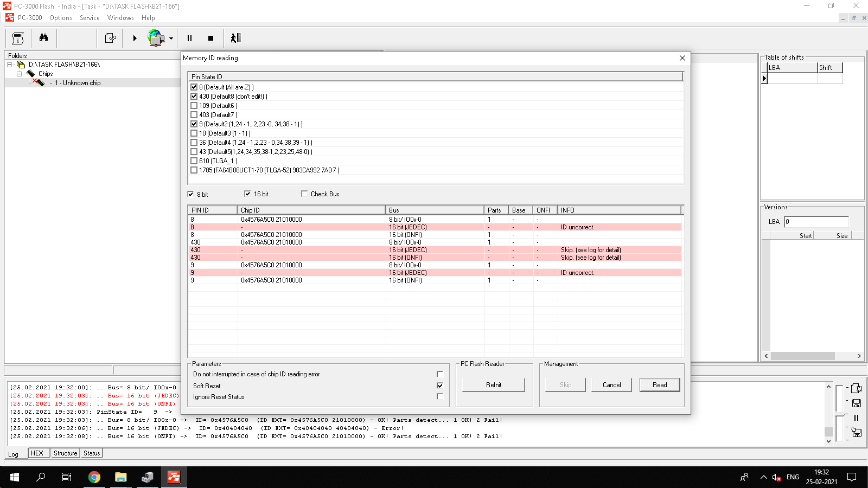Viewport: 868px width, 488px height.
Task: Open dropdown arrow next to globe icon
Action: 171,38
